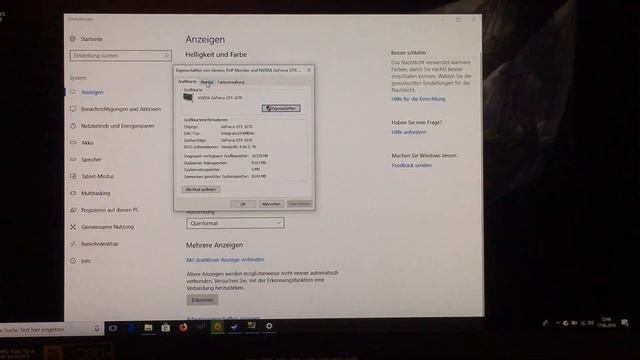Select the NVIDIA GeForce GTX 1070 adapter name
The height and width of the screenshot is (360, 640).
coord(220,98)
